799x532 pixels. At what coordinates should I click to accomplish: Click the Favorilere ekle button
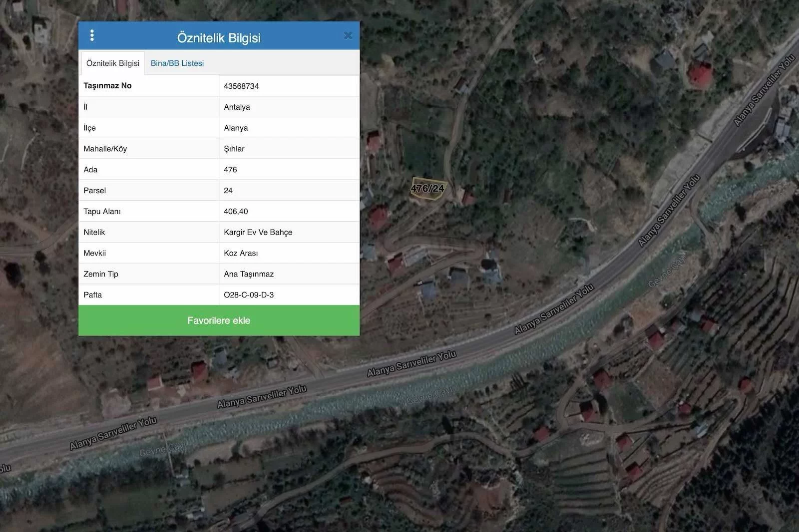219,320
